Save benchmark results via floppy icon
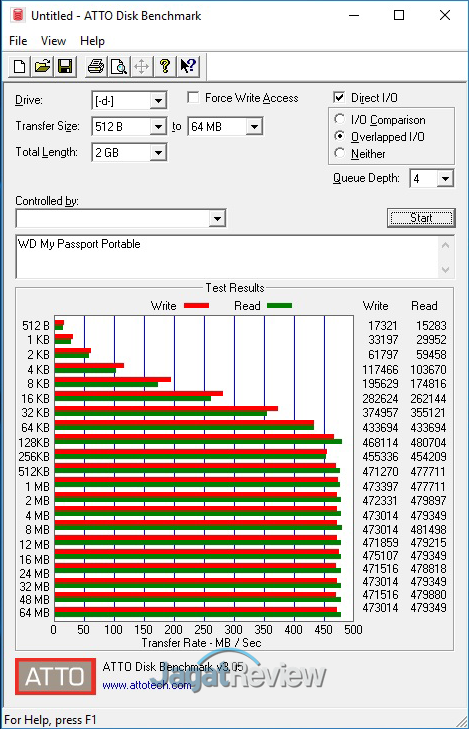The image size is (469, 729). 65,66
